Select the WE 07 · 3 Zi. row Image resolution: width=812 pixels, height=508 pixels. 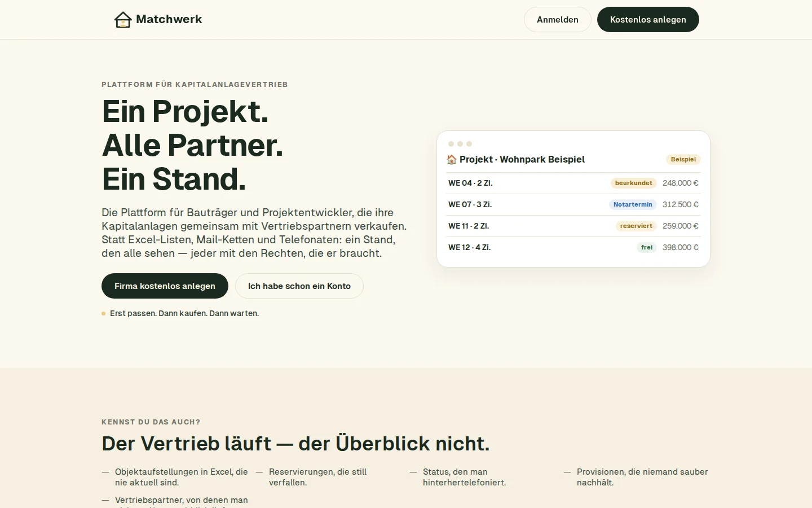(573, 204)
